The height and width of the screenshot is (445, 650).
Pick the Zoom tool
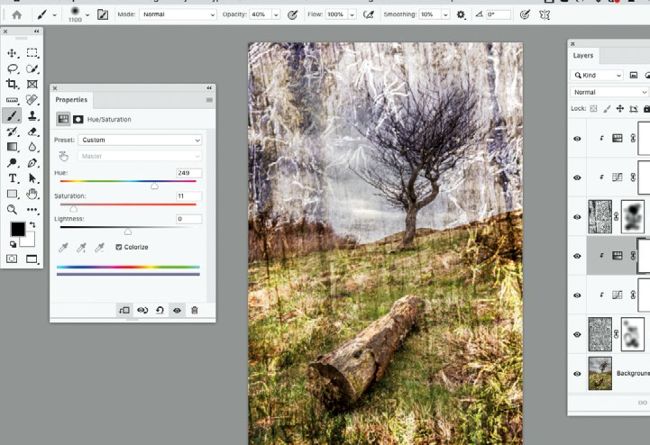point(12,209)
